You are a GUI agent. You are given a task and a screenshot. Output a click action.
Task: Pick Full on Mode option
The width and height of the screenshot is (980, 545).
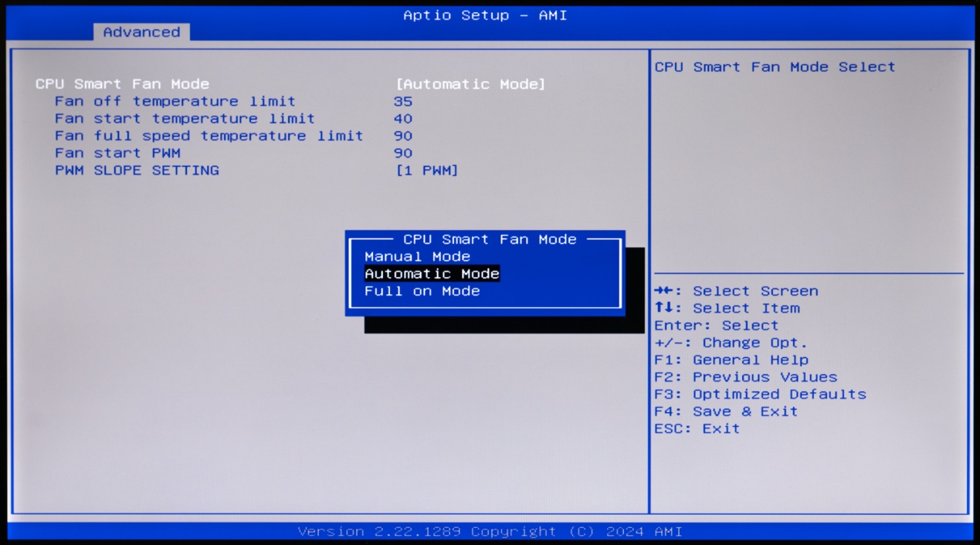pos(422,291)
